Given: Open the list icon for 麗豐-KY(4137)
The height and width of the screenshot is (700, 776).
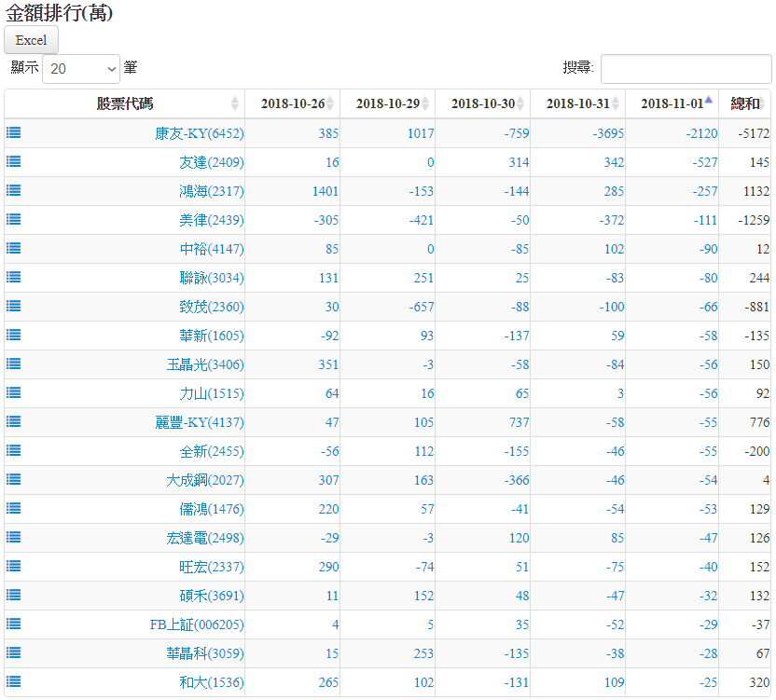Looking at the screenshot, I should [x=13, y=421].
